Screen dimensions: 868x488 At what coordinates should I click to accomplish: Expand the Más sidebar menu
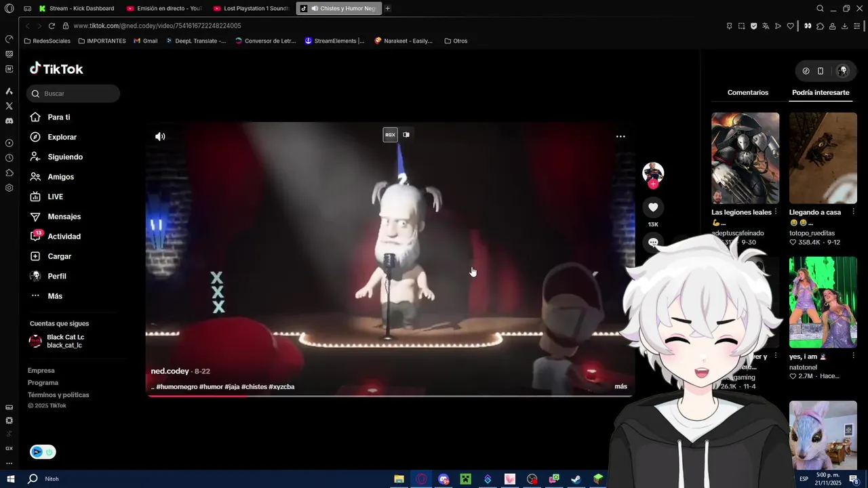pos(46,296)
